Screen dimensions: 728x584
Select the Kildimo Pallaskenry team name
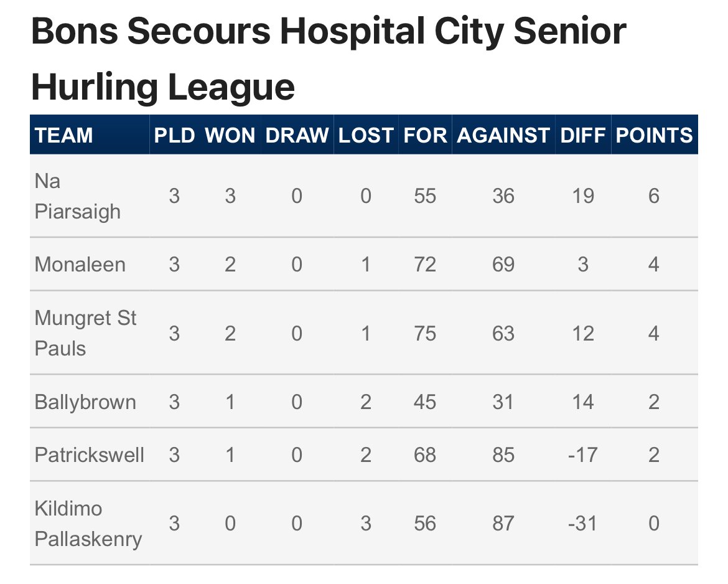point(88,524)
